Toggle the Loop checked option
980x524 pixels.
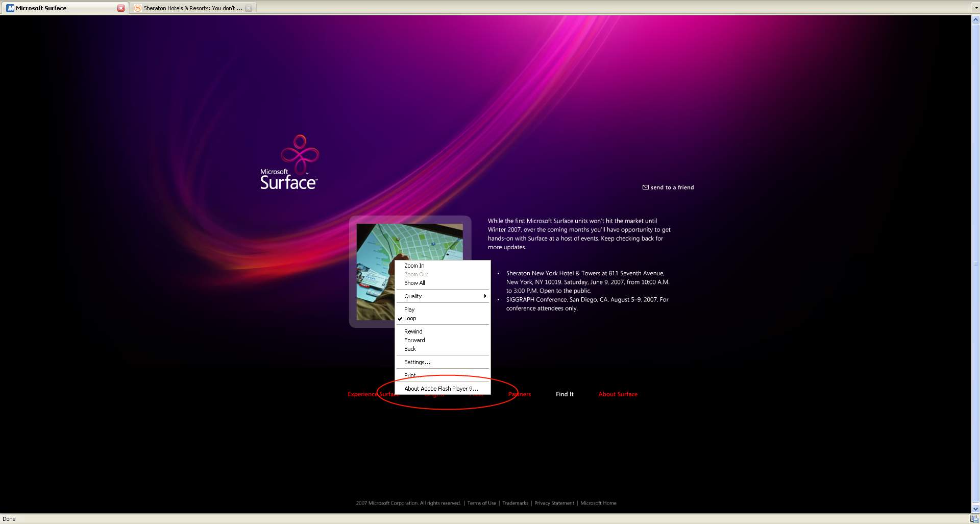[443, 318]
